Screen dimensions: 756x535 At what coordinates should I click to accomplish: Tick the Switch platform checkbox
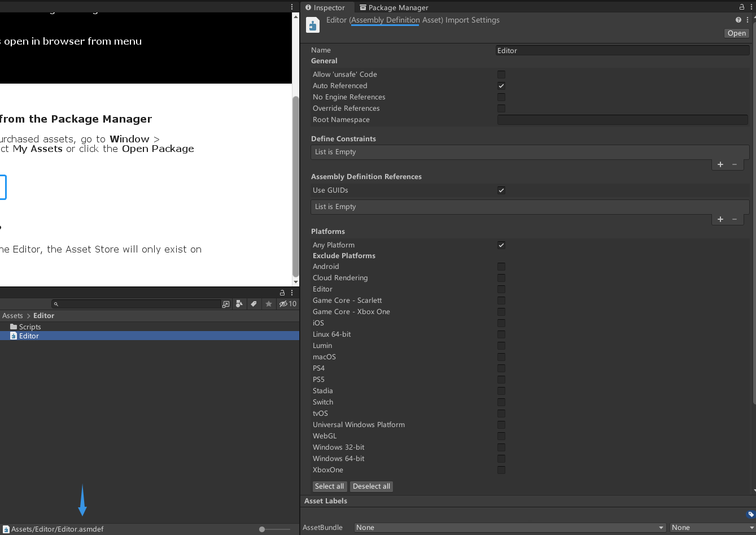tap(501, 402)
